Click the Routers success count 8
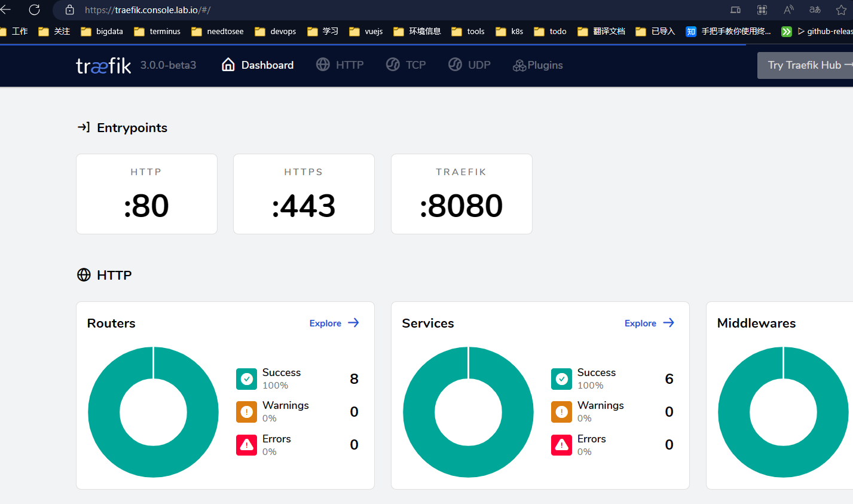Image resolution: width=853 pixels, height=504 pixels. pos(354,378)
